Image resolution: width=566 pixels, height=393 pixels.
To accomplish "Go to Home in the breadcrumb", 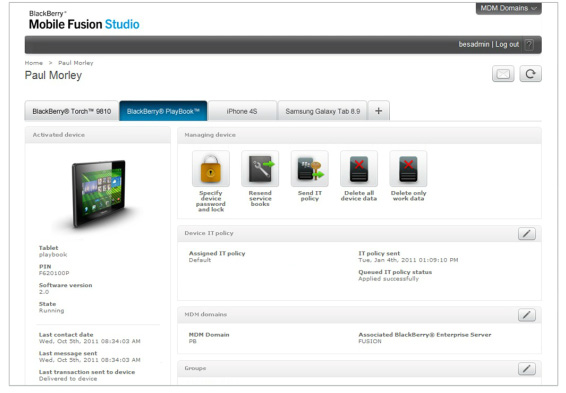I will coord(34,63).
